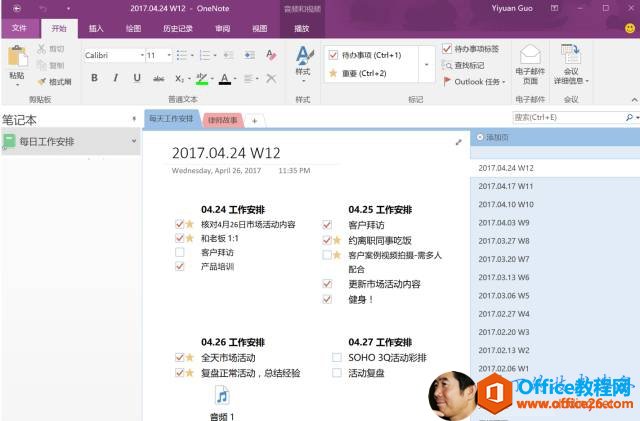This screenshot has width=640, height=421.
Task: Check the SOHO 3Q活动彩排 box
Action: pyautogui.click(x=336, y=358)
